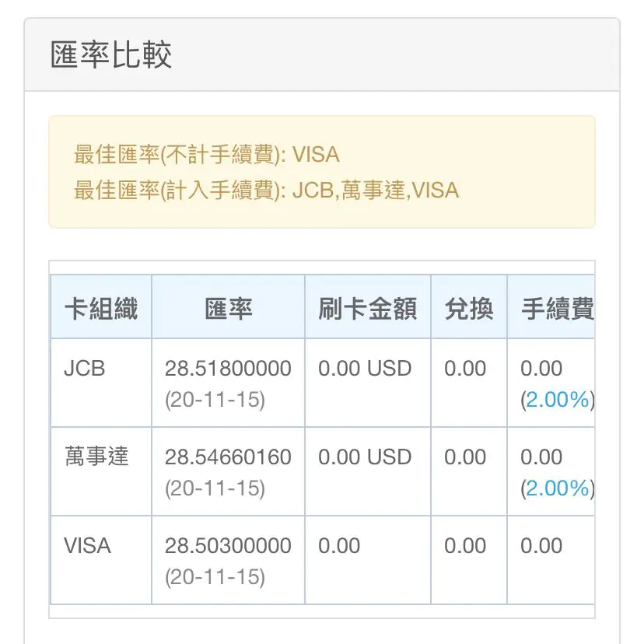Screen dimensions: 644x644
Task: Click the 最佳匯率(不計手續費) line in the notice
Action: point(207,155)
